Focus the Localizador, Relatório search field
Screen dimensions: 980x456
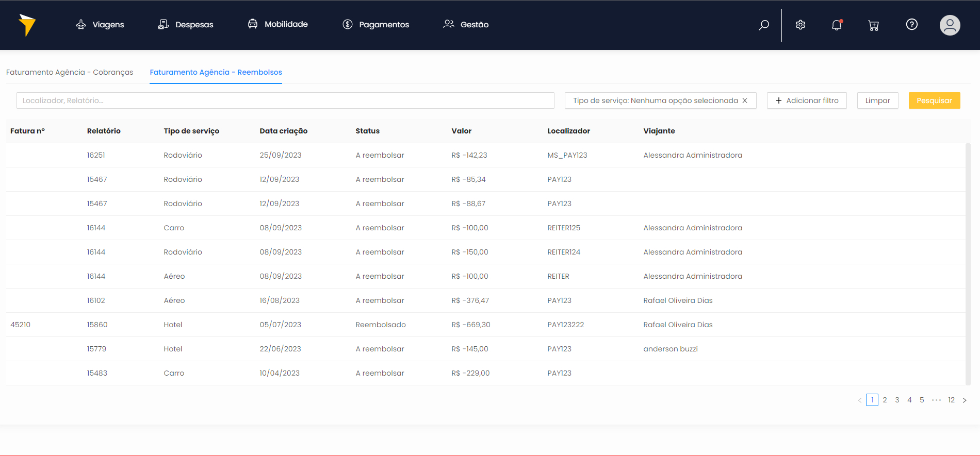[285, 100]
